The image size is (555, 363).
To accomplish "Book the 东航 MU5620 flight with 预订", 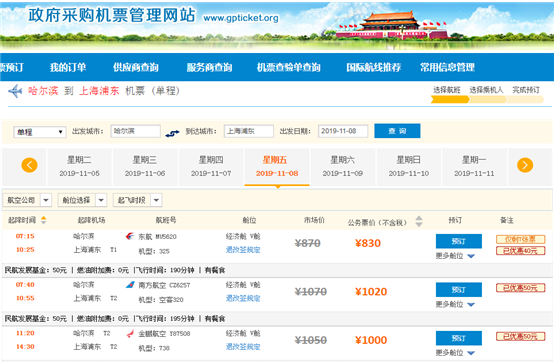I will (459, 241).
